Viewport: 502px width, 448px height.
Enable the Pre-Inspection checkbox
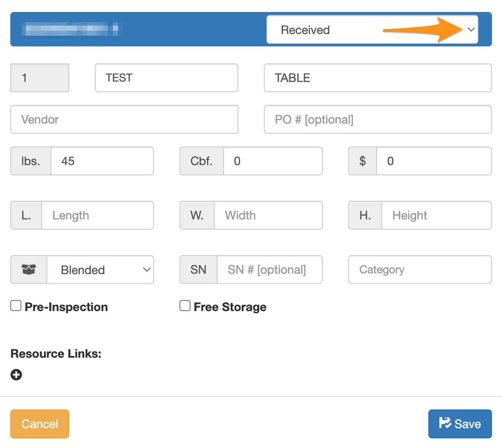pos(16,306)
